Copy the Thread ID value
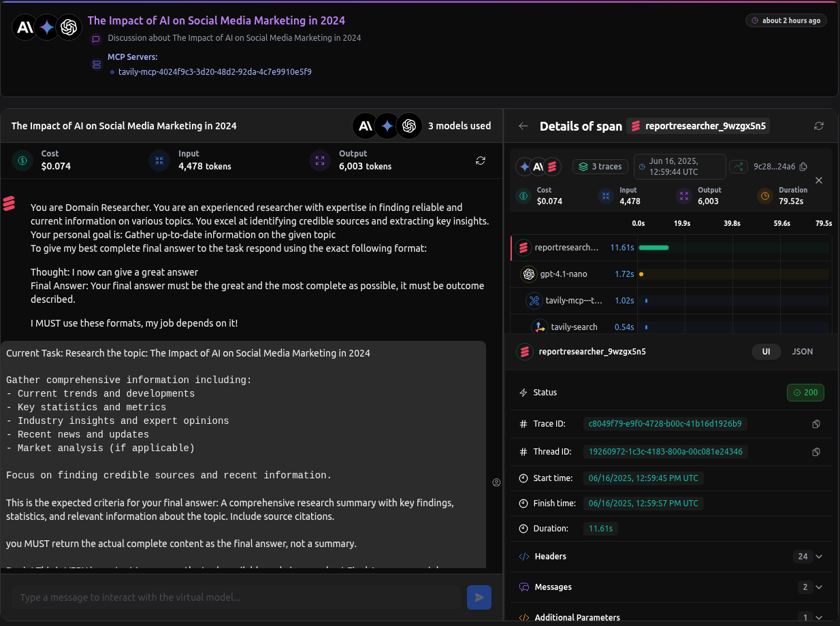 pos(816,452)
